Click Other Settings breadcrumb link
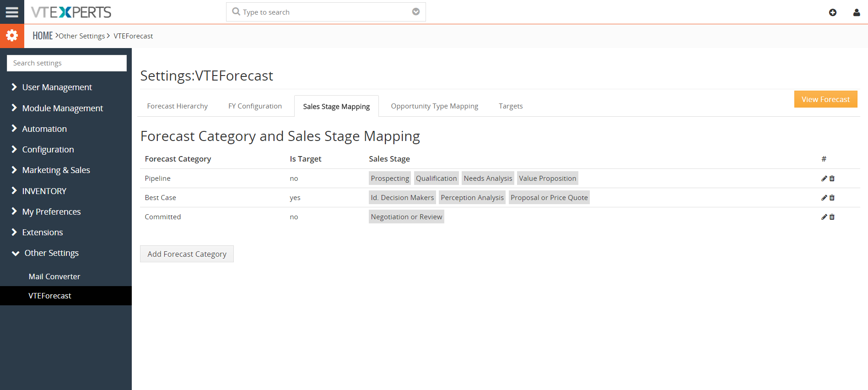Viewport: 868px width, 390px height. point(82,36)
